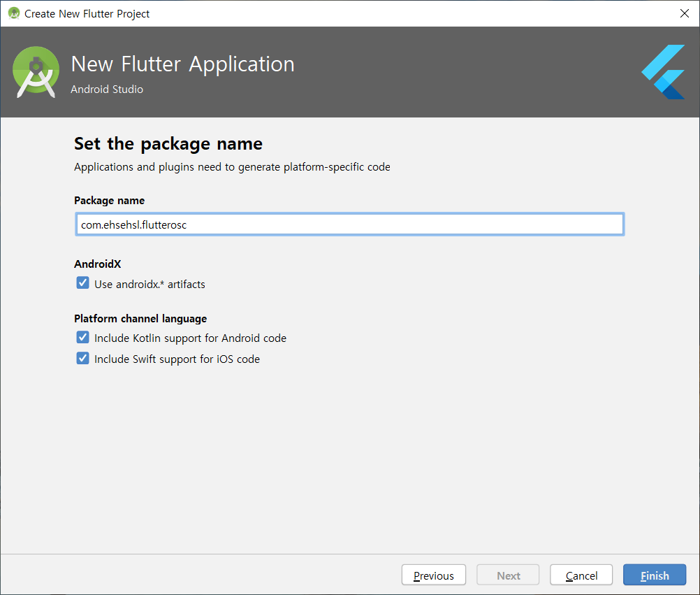Screen dimensions: 700x595
Task: Click the 'Platform channel language' label
Action: click(140, 319)
